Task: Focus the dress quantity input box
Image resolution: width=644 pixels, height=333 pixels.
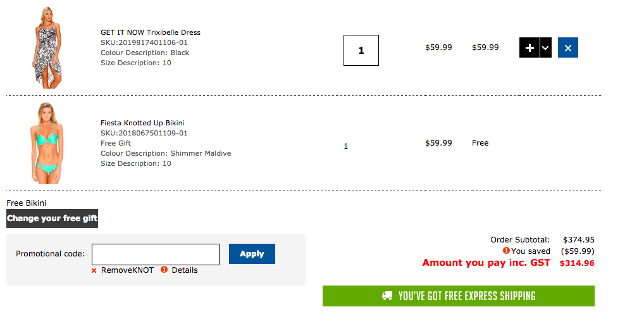Action: 361,51
